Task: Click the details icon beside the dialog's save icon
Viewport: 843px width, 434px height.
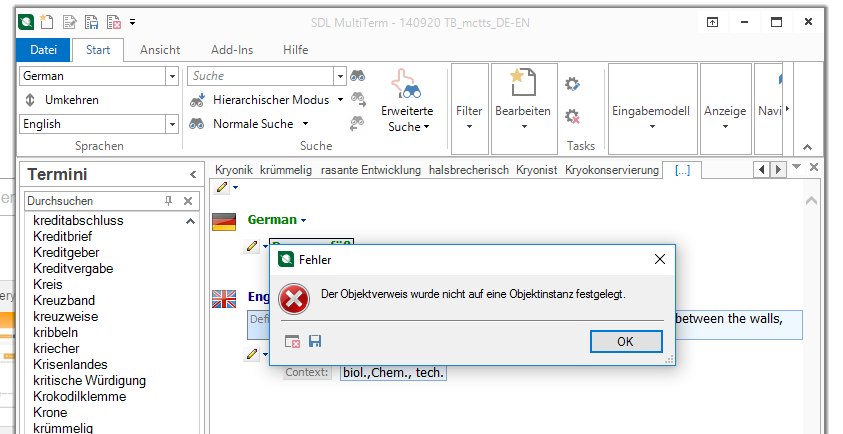Action: 292,342
